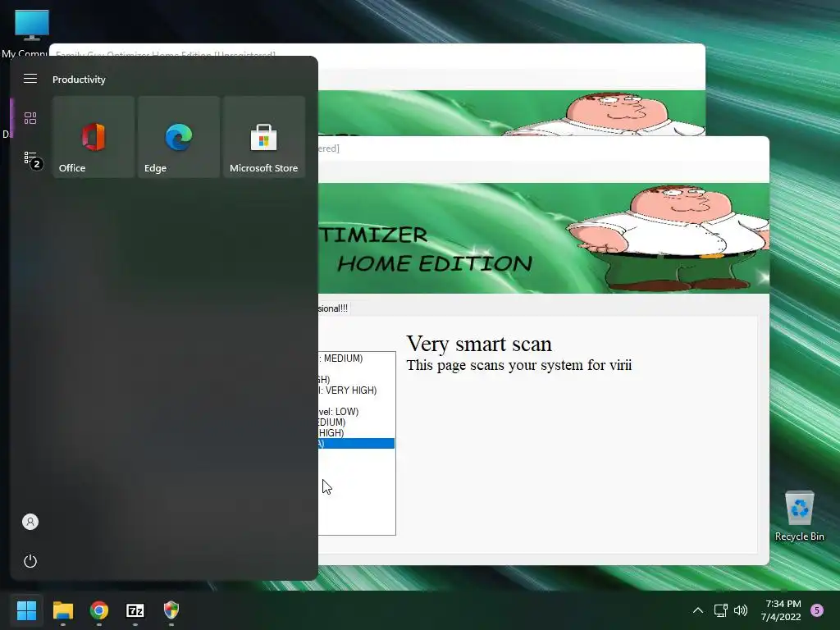Select the highlighted blue list row

pyautogui.click(x=356, y=444)
